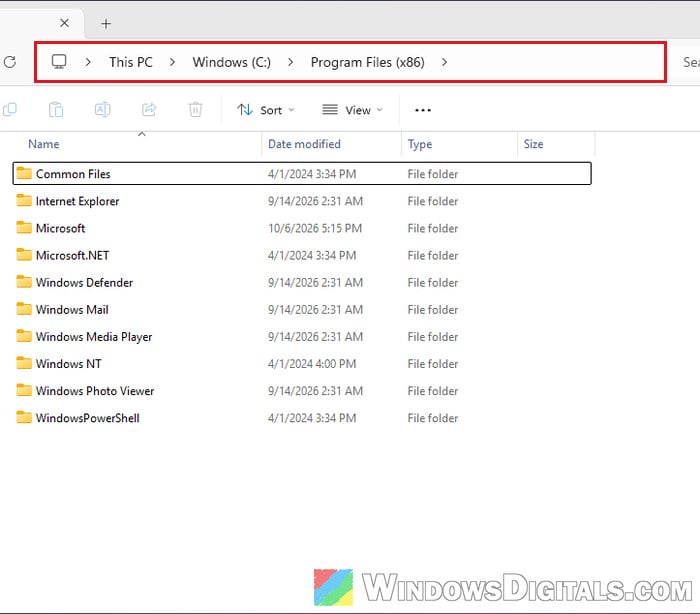Image resolution: width=700 pixels, height=614 pixels.
Task: Select the Windows Mail name text
Action: coord(72,309)
